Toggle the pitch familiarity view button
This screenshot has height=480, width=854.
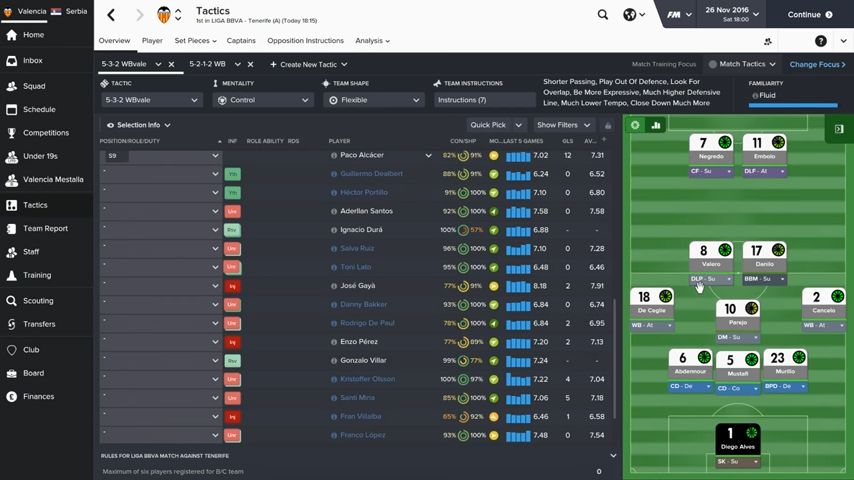[x=635, y=126]
